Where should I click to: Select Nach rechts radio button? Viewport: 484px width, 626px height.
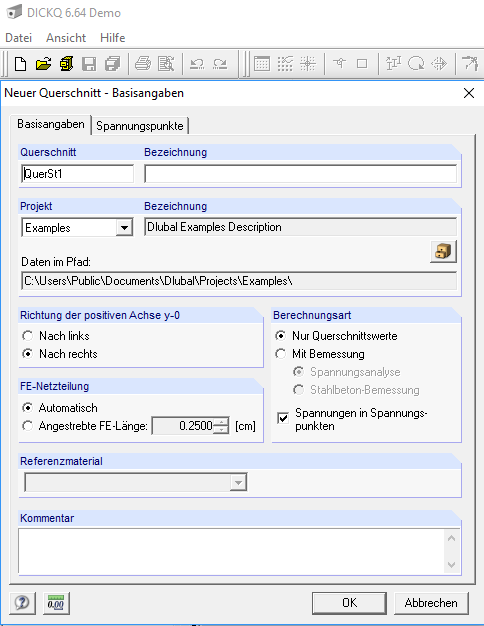(28, 354)
